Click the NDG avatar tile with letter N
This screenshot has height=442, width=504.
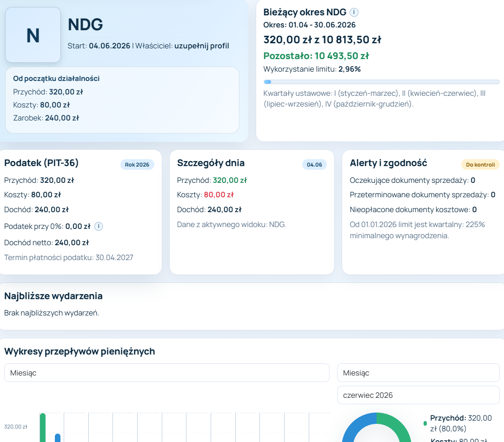coord(33,35)
